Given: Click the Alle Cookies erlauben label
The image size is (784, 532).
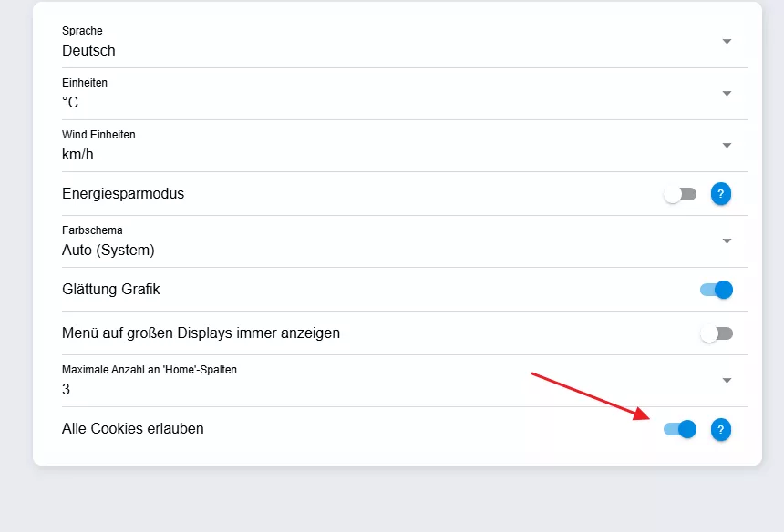Looking at the screenshot, I should (x=132, y=428).
